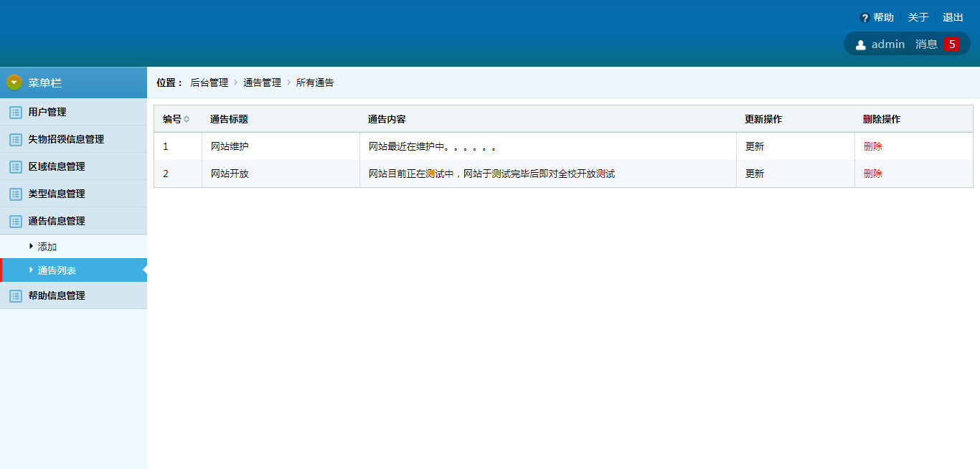This screenshot has height=469, width=980.
Task: Click the 帮助 link in the header
Action: (883, 18)
